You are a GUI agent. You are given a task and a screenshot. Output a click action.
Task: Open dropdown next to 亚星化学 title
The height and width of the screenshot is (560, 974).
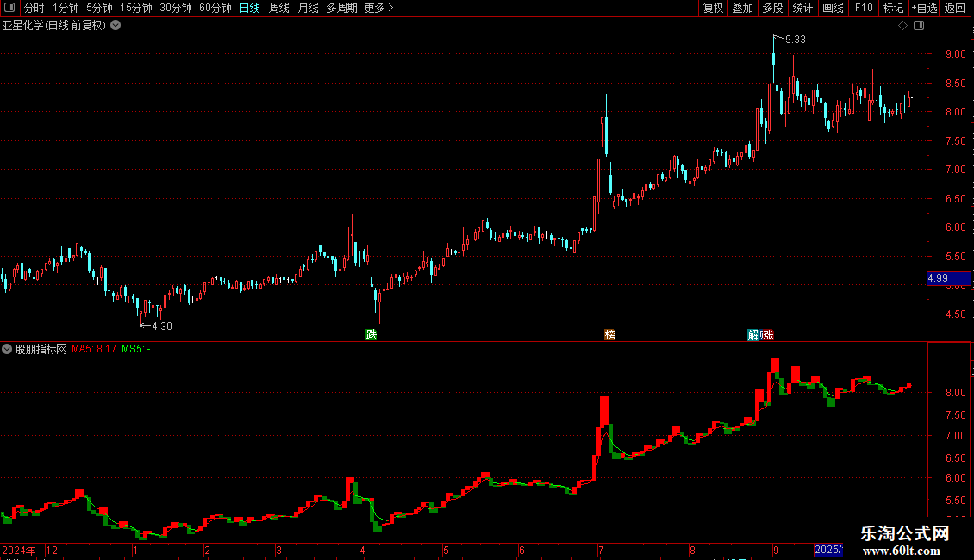click(x=116, y=26)
